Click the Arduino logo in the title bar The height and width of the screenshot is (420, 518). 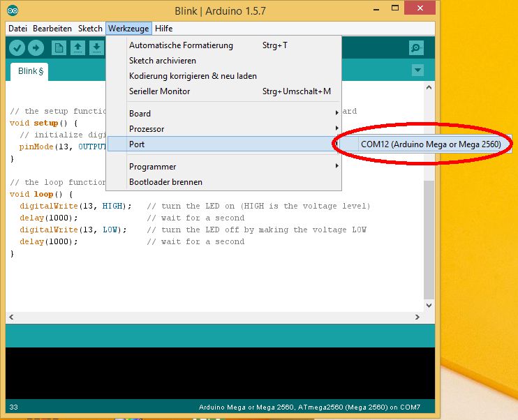13,11
